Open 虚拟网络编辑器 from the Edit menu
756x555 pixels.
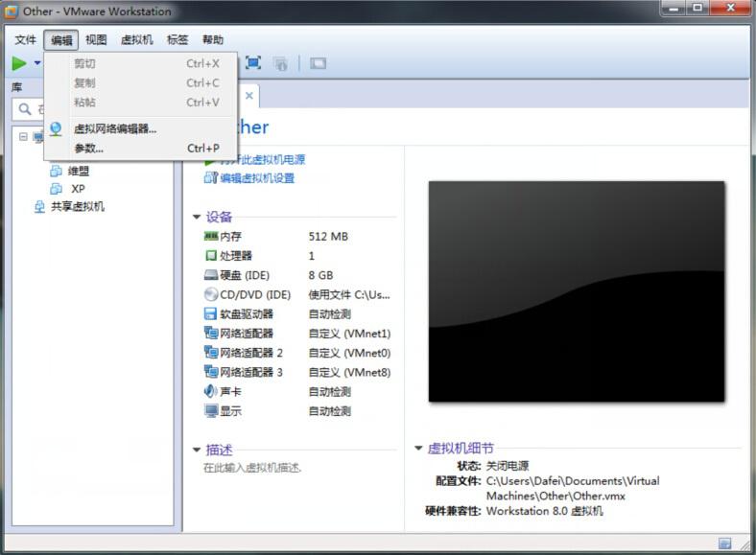[x=115, y=128]
